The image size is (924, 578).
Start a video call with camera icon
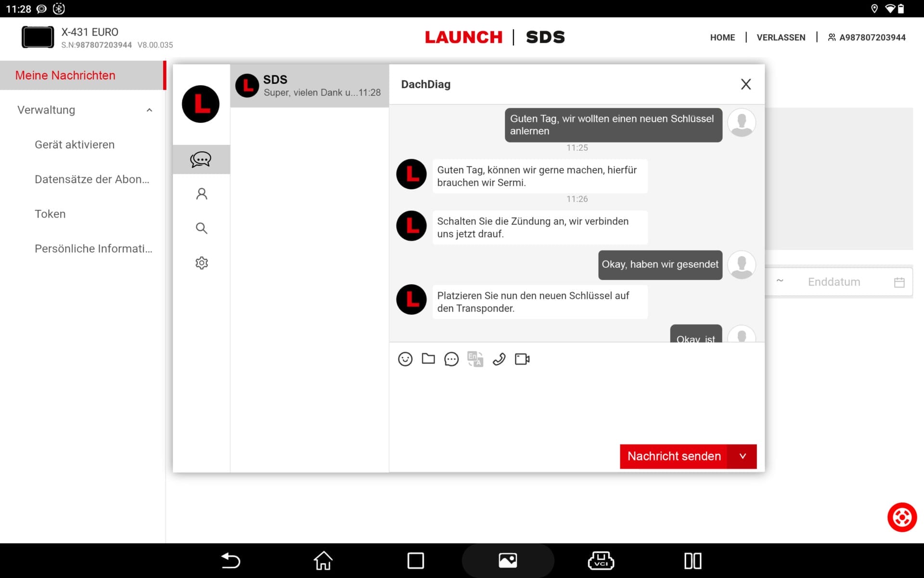click(x=522, y=359)
